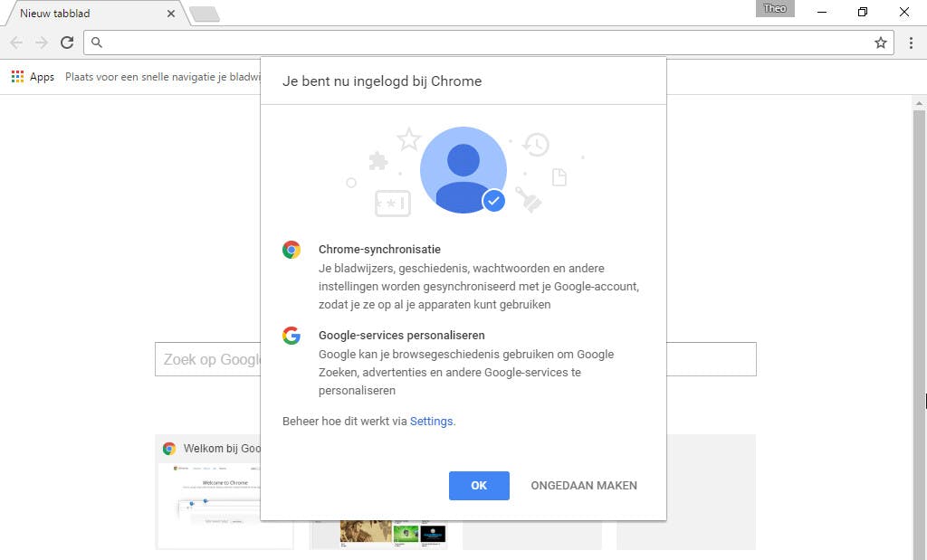Screen dimensions: 927x560
Task: Click the dialog title Je bent nu ingelogd
Action: coord(382,81)
